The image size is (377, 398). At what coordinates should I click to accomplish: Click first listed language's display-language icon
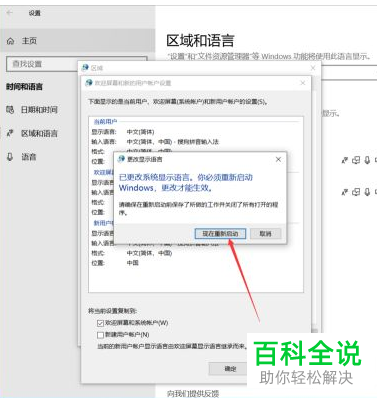[x=345, y=160]
